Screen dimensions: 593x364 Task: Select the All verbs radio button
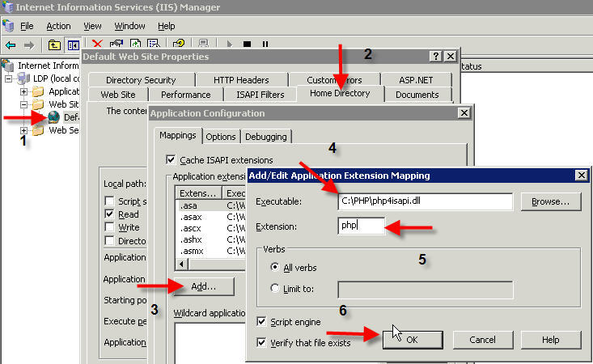coord(275,267)
